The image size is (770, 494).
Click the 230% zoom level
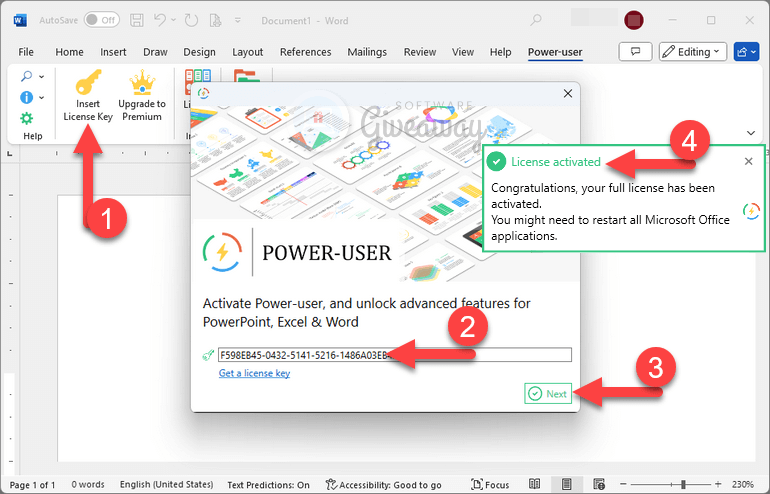[742, 484]
